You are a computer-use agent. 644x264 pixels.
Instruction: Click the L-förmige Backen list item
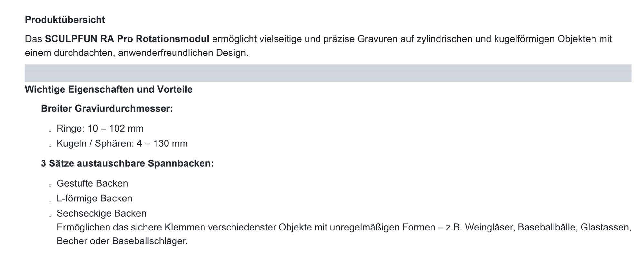pos(94,198)
